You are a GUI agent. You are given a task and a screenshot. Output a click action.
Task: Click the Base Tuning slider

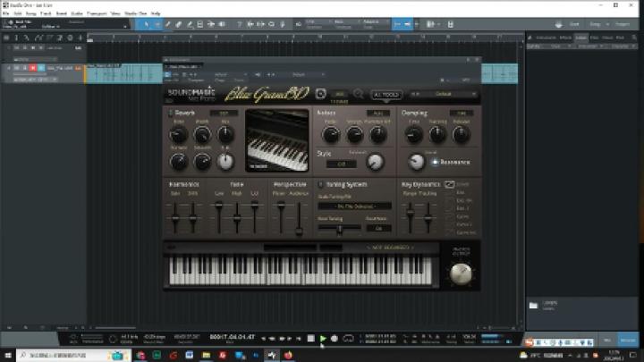(x=339, y=228)
